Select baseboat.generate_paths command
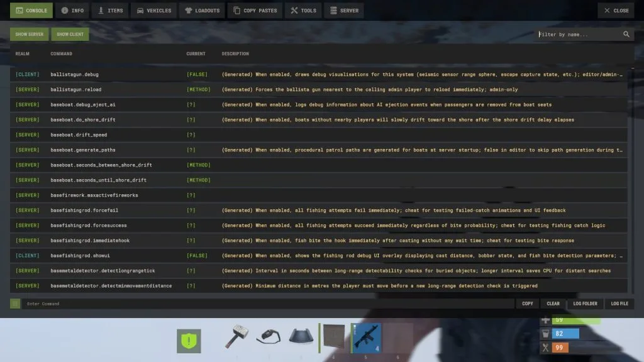Viewport: 644px width, 362px height. 319,150
